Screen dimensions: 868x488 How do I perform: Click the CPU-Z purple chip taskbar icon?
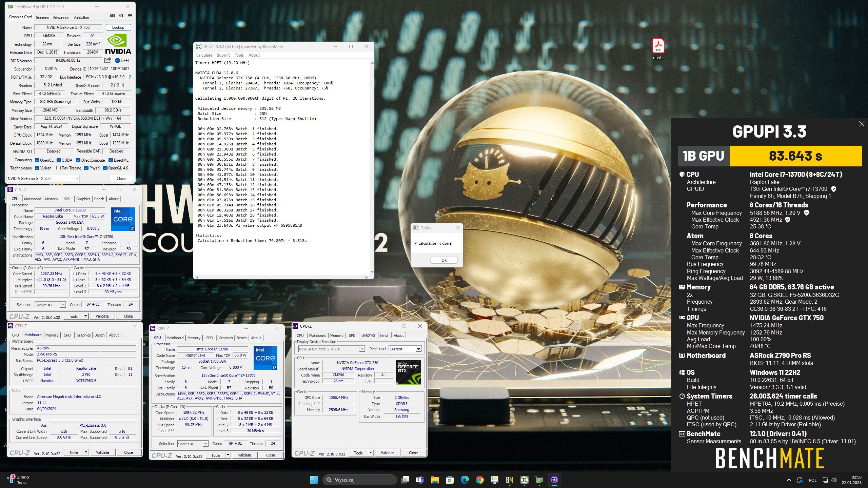(x=554, y=480)
